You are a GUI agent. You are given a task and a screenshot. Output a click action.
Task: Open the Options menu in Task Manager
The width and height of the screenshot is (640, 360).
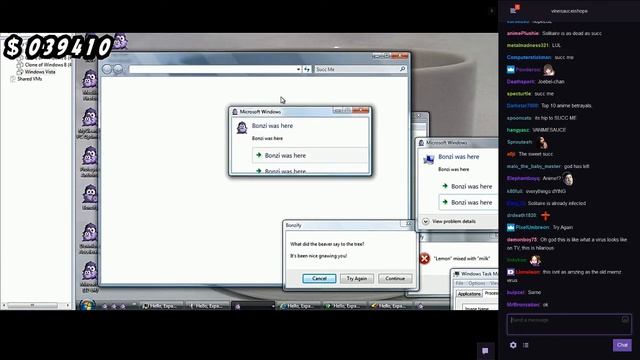point(476,283)
